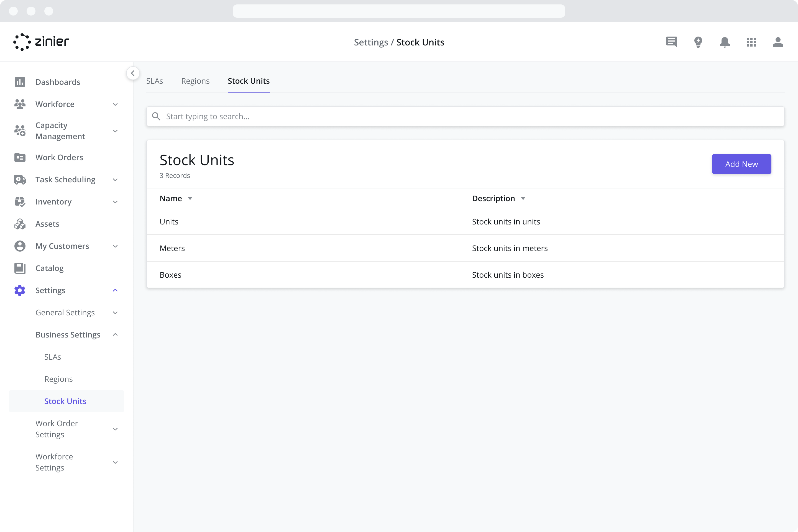Click the Inventory box icon
This screenshot has width=798, height=532.
coord(20,202)
